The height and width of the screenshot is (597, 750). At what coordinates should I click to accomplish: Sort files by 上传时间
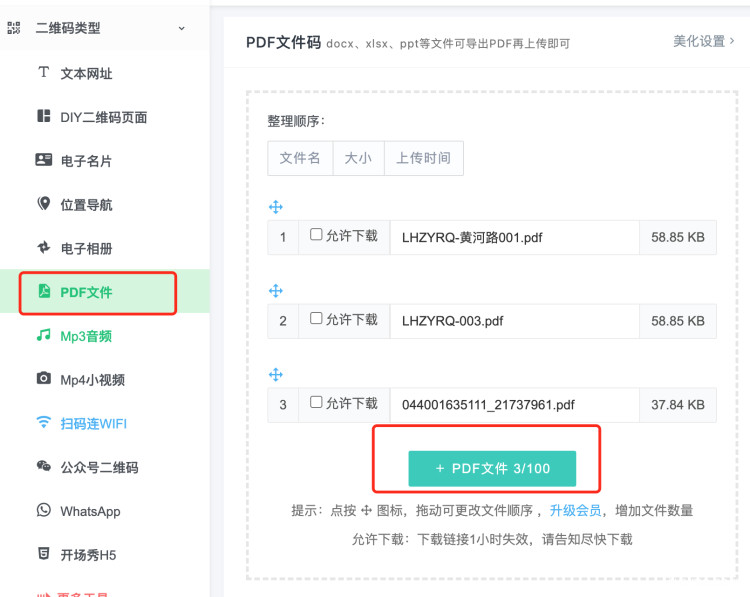tap(423, 158)
